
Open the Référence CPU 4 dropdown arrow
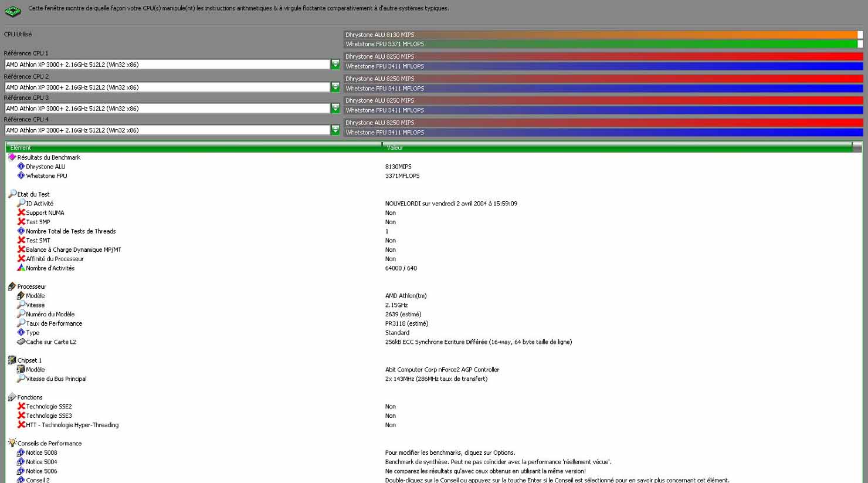pos(335,130)
